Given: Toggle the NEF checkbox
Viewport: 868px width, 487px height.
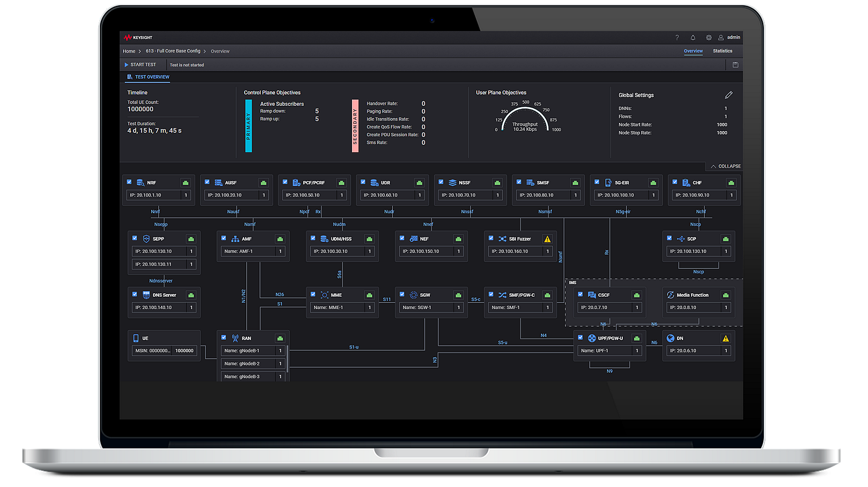Looking at the screenshot, I should [x=402, y=238].
